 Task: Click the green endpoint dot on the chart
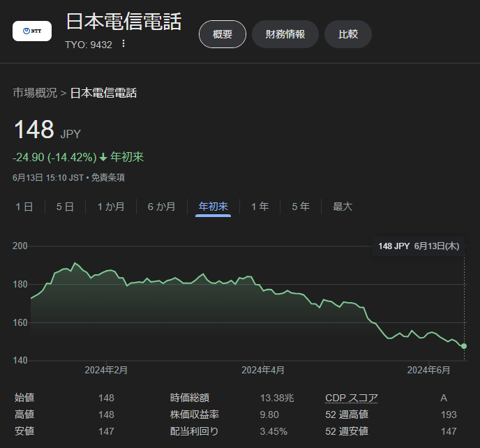(x=464, y=346)
